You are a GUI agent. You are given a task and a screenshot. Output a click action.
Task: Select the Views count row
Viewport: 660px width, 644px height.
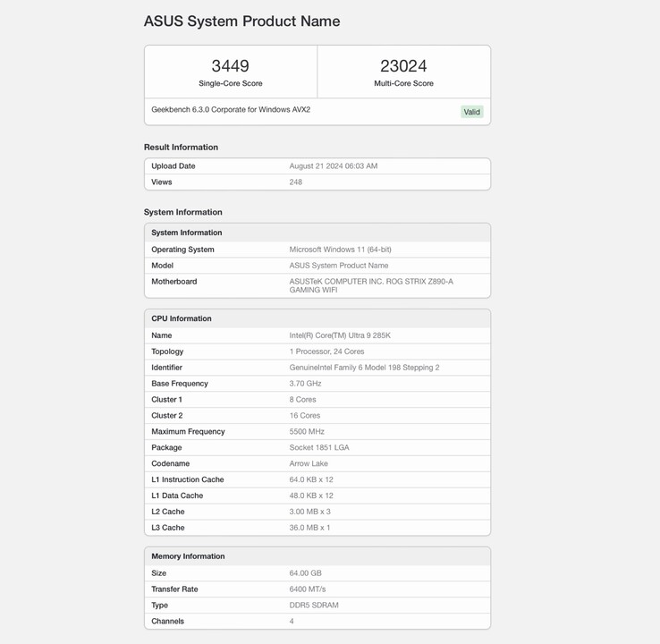tap(317, 182)
